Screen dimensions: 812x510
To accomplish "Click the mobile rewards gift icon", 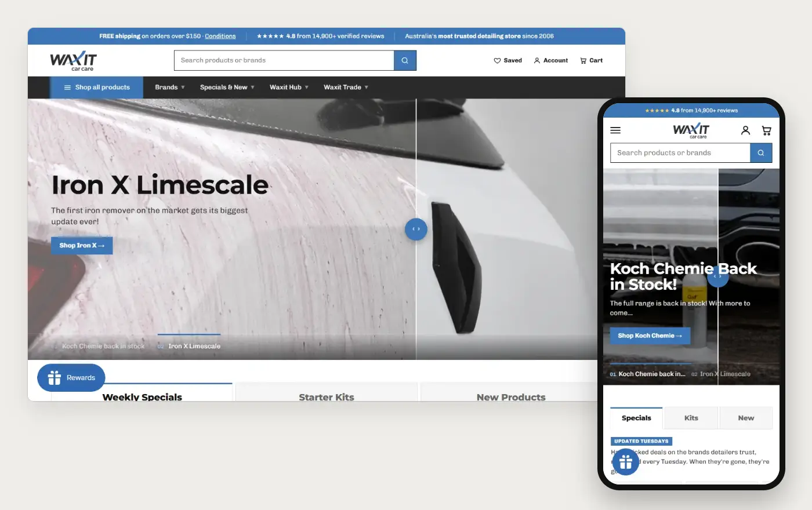I will coord(625,462).
